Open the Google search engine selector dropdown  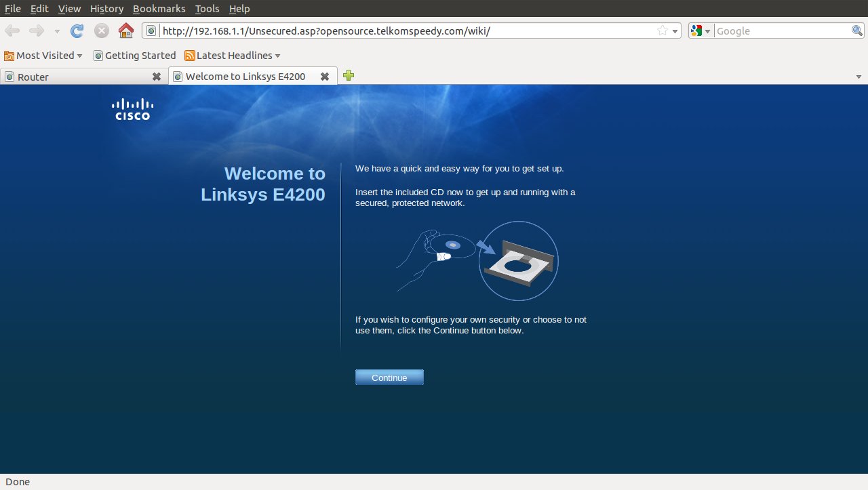[x=701, y=31]
